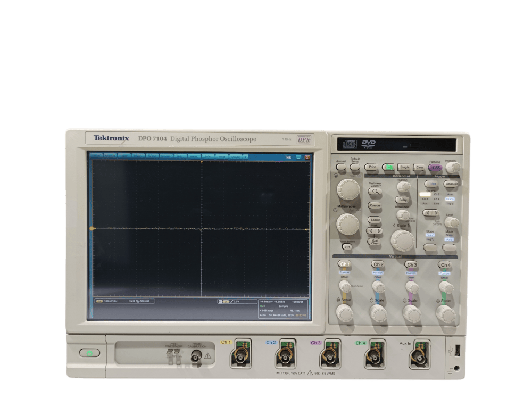This screenshot has height=398, width=532.
Task: Click the Ch 4 input BNC connector
Action: 374,357
